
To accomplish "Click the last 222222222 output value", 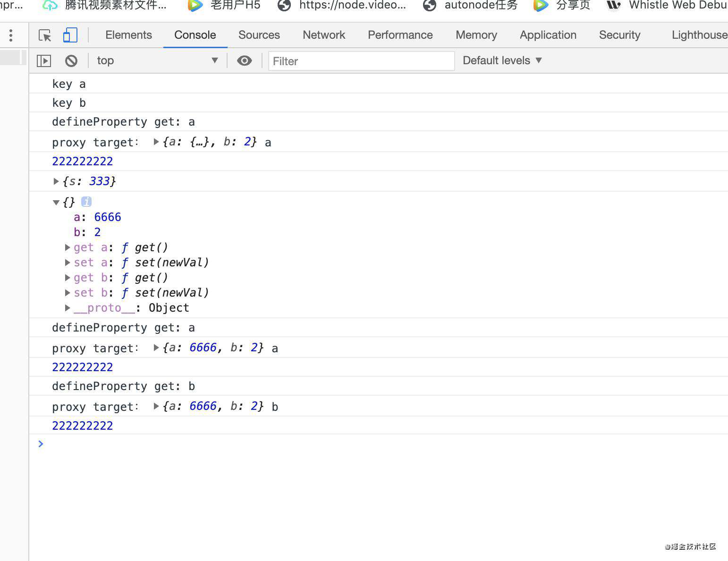I will pos(83,426).
